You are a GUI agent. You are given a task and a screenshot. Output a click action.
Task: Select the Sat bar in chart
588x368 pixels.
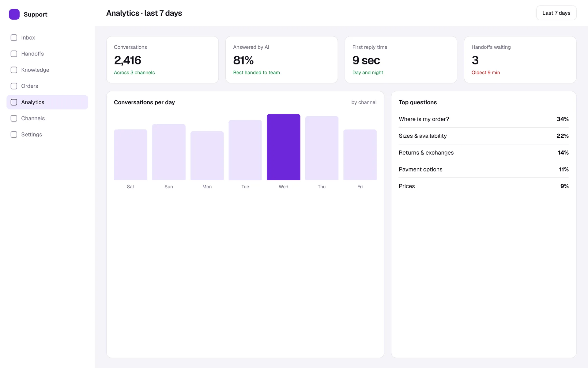point(130,155)
